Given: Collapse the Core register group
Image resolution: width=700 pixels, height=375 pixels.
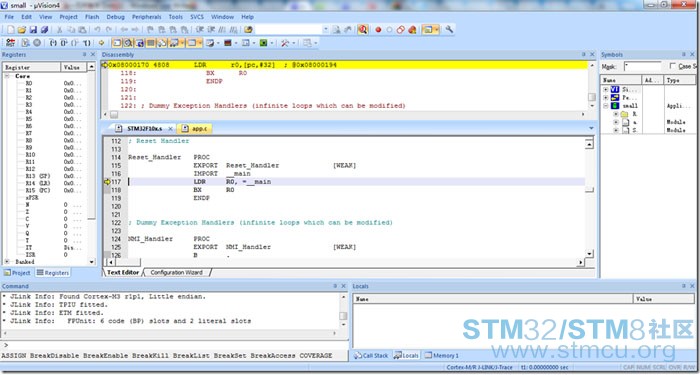Looking at the screenshot, I should coord(7,76).
